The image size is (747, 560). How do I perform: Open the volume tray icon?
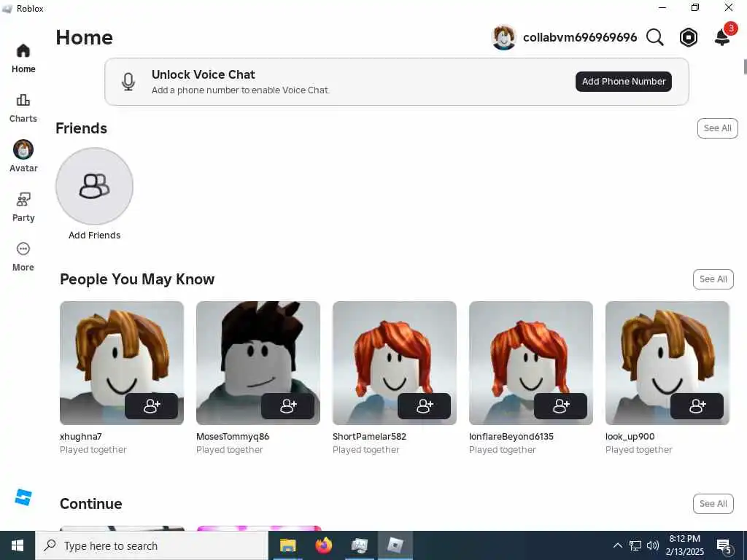click(x=653, y=545)
